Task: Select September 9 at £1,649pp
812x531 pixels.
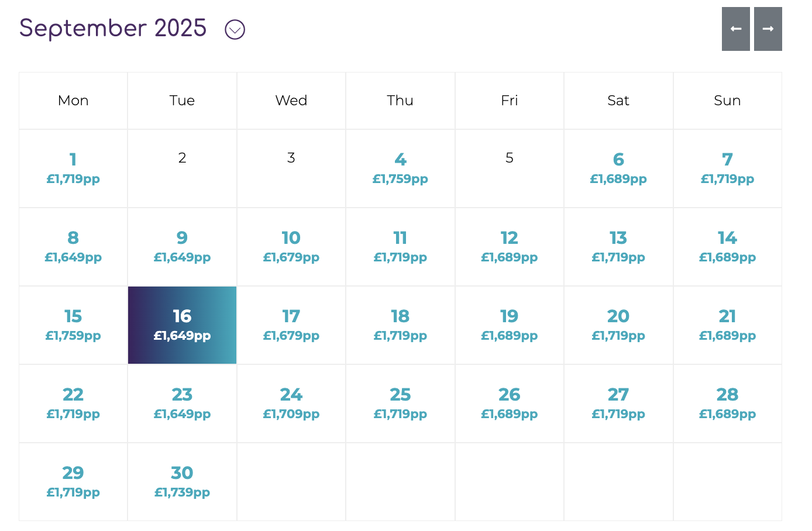Action: (x=182, y=247)
